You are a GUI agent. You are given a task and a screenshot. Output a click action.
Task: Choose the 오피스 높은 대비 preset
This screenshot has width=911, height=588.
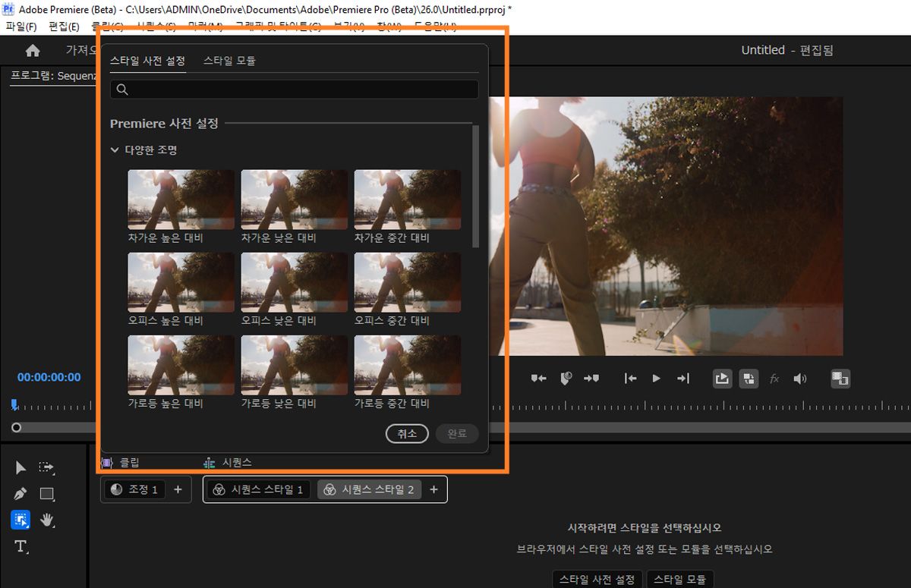pyautogui.click(x=181, y=282)
